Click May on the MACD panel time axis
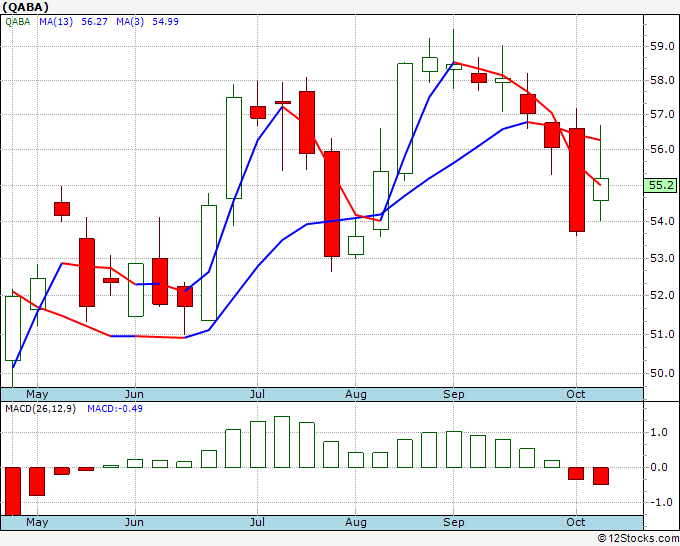Image resolution: width=680 pixels, height=546 pixels. pyautogui.click(x=37, y=523)
